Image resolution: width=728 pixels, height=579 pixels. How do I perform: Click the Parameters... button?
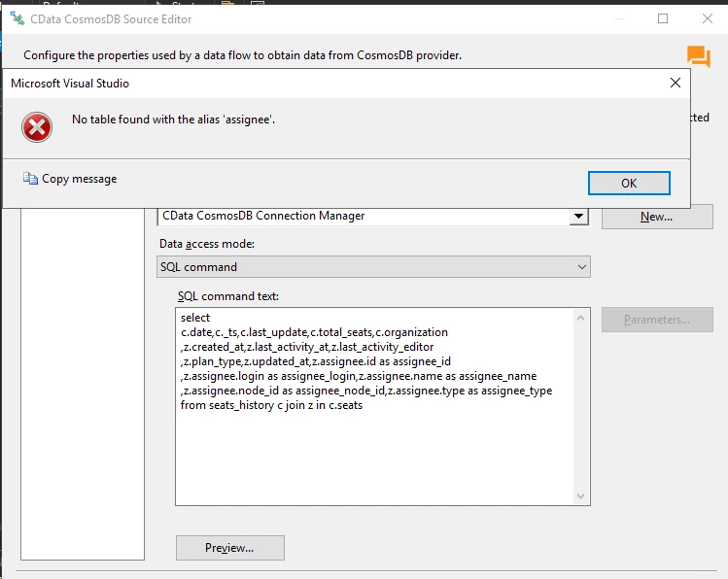657,320
